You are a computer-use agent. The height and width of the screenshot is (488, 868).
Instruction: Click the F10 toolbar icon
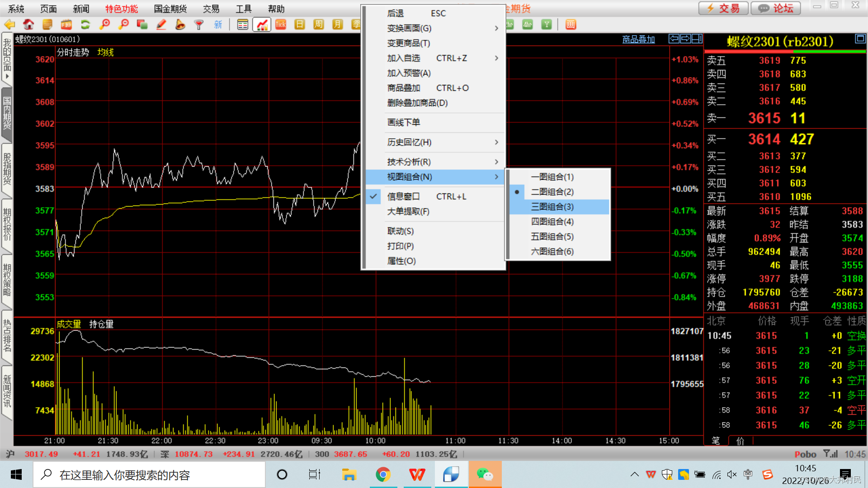[x=66, y=25]
